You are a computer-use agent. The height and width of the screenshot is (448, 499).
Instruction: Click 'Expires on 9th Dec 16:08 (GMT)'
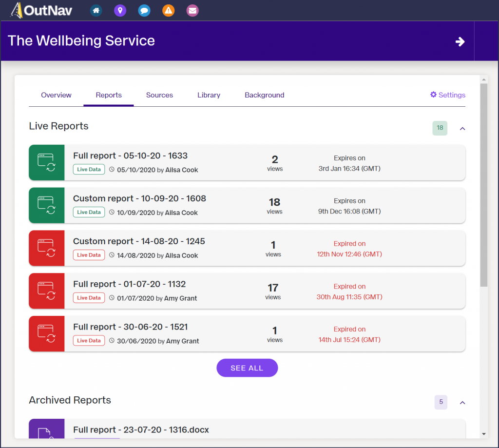[349, 206]
